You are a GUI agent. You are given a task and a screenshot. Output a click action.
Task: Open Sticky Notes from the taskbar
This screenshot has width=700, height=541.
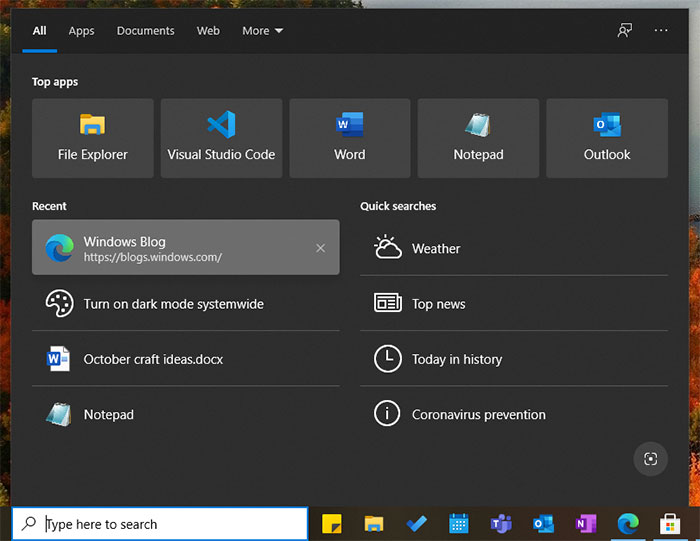tap(332, 524)
